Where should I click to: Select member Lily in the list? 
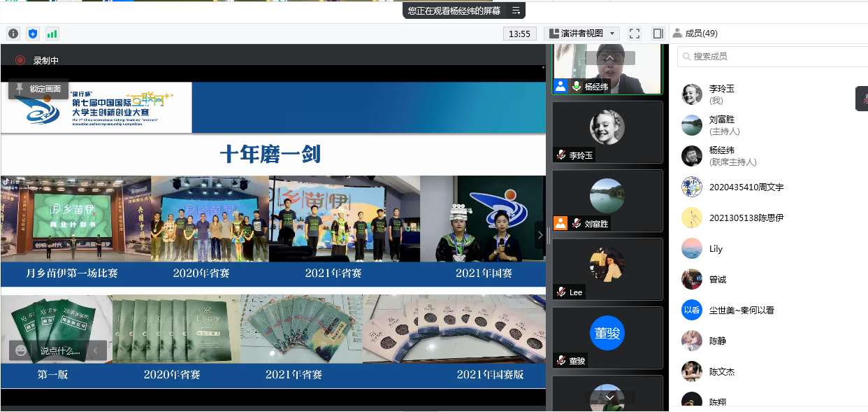tap(769, 248)
